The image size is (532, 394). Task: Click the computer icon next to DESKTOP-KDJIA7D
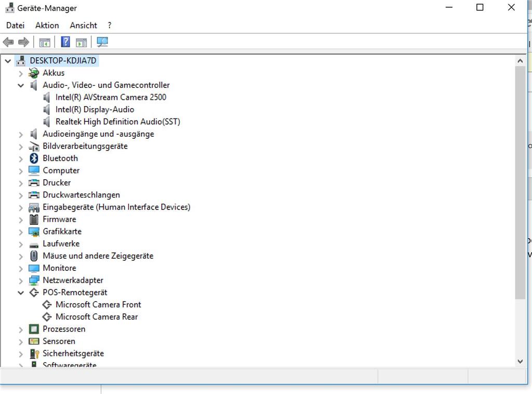coord(21,60)
